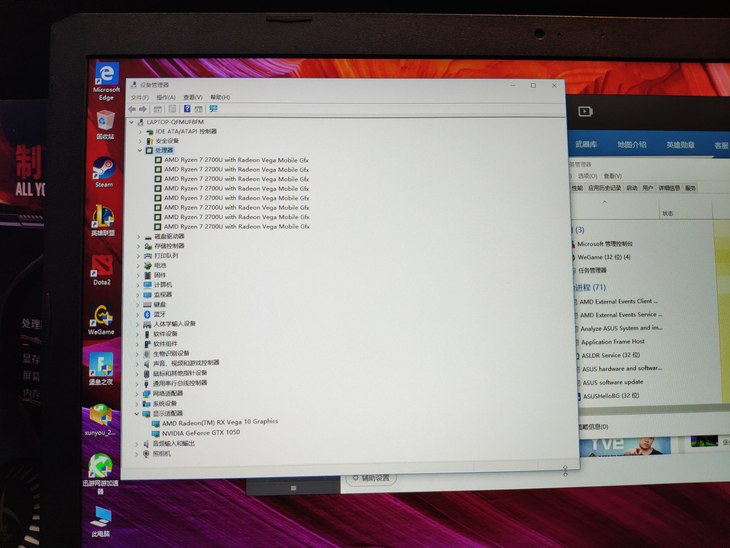This screenshot has width=730, height=548.
Task: Select ASLDR Service (32 位) process
Action: tap(611, 355)
